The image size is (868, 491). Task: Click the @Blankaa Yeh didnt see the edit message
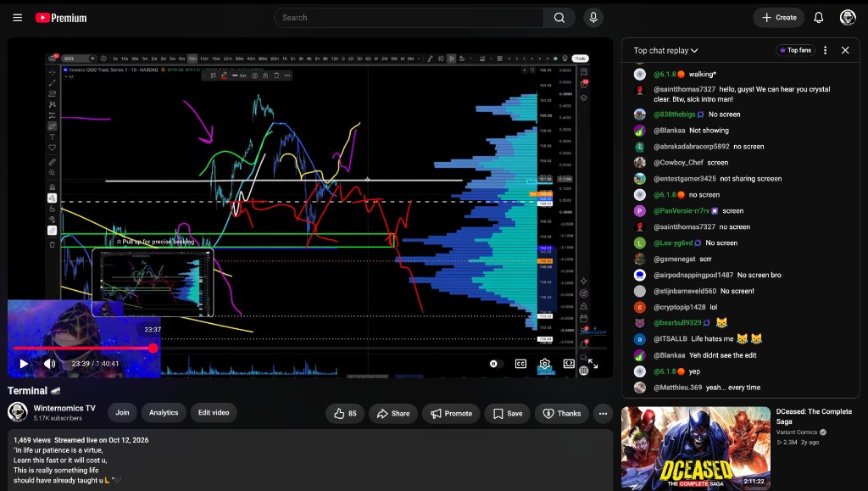click(741, 355)
